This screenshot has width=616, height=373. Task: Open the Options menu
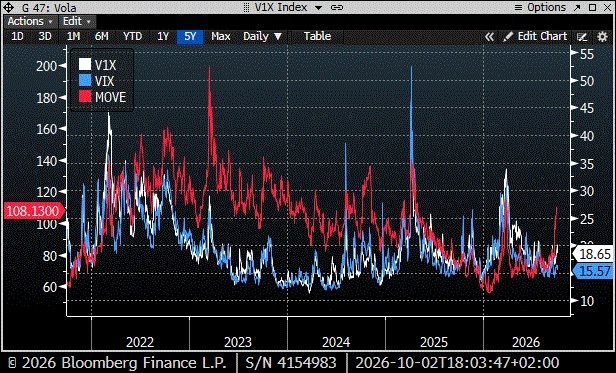pyautogui.click(x=540, y=7)
